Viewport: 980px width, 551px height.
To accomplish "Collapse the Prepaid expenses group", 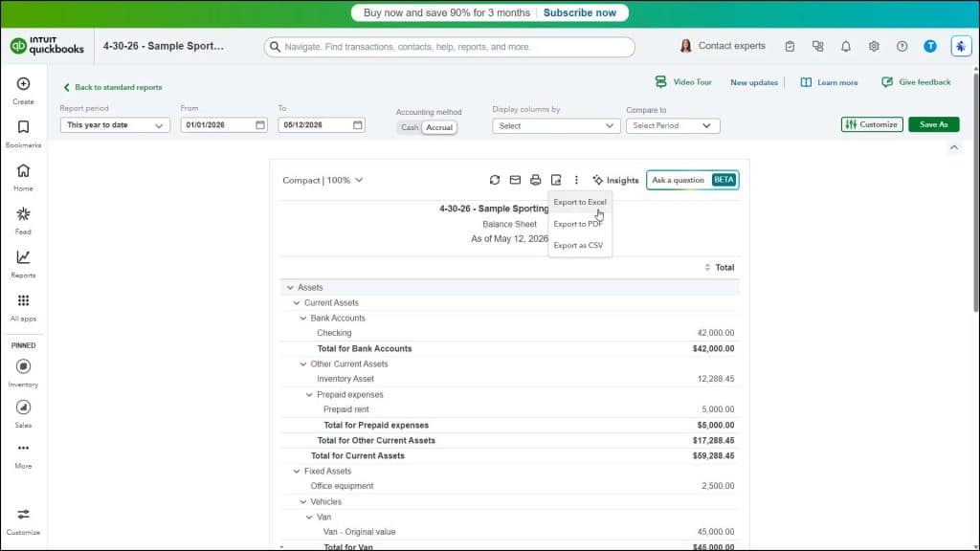I will pyautogui.click(x=309, y=395).
